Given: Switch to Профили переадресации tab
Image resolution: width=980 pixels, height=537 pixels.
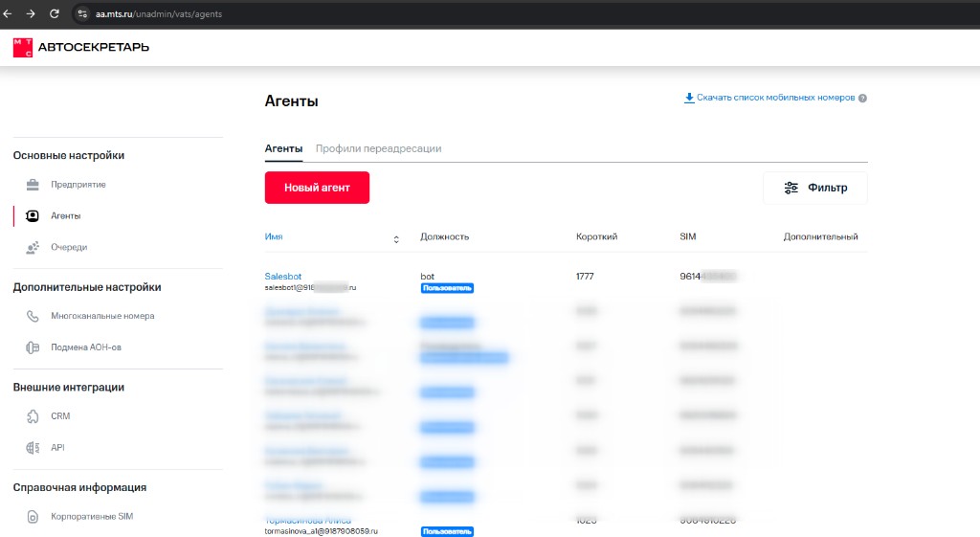Looking at the screenshot, I should click(378, 148).
